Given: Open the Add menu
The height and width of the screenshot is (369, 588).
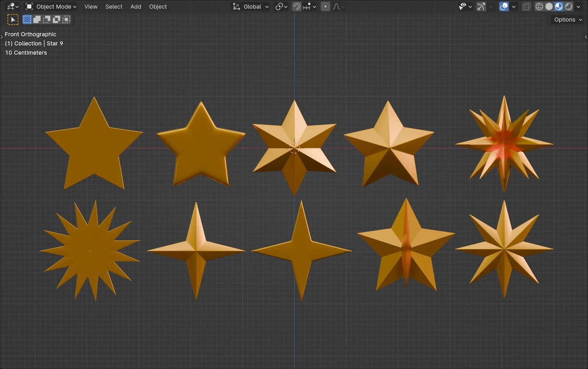Looking at the screenshot, I should [x=136, y=6].
